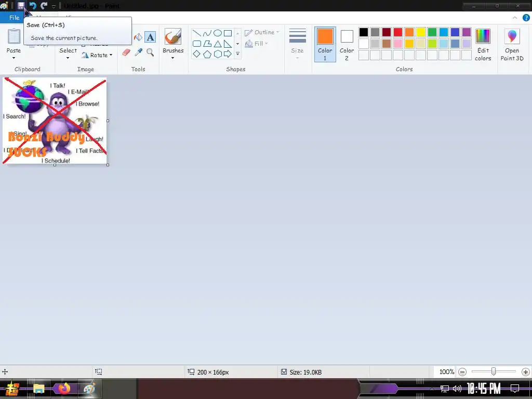This screenshot has height=399, width=532.
Task: Click the volume speaker tray icon
Action: tap(457, 389)
